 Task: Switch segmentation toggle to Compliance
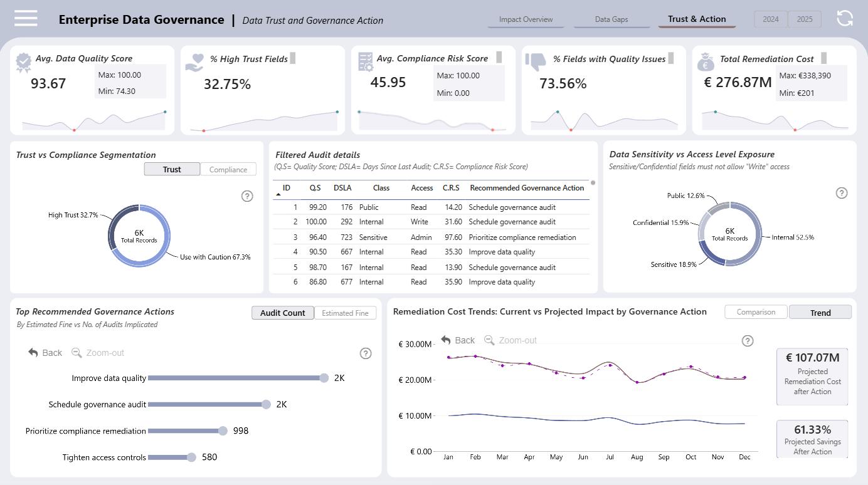click(x=228, y=169)
